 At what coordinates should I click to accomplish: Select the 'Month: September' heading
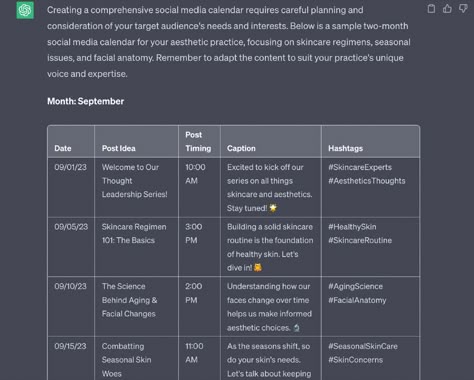click(86, 101)
